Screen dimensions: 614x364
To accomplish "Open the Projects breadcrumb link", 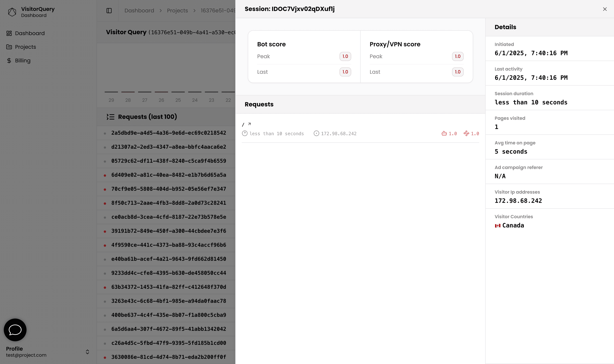I will click(x=177, y=11).
